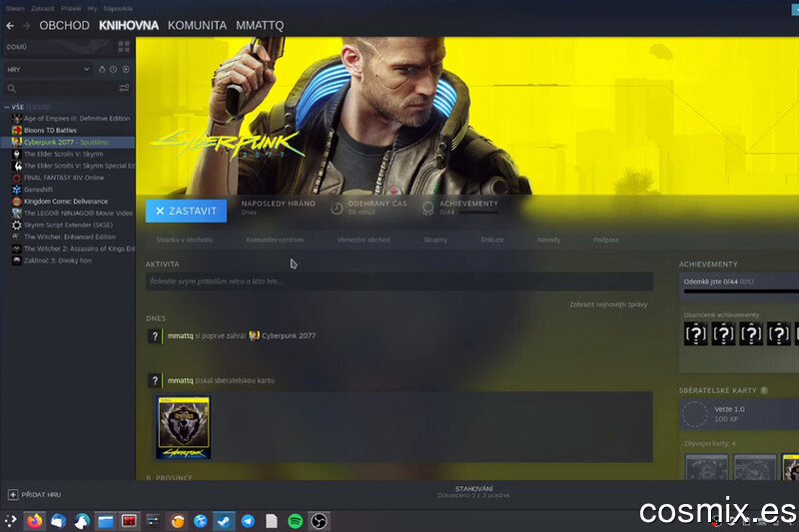Click Zobrazit nejnovější zprávy
Screen dimensions: 799x532
608,304
